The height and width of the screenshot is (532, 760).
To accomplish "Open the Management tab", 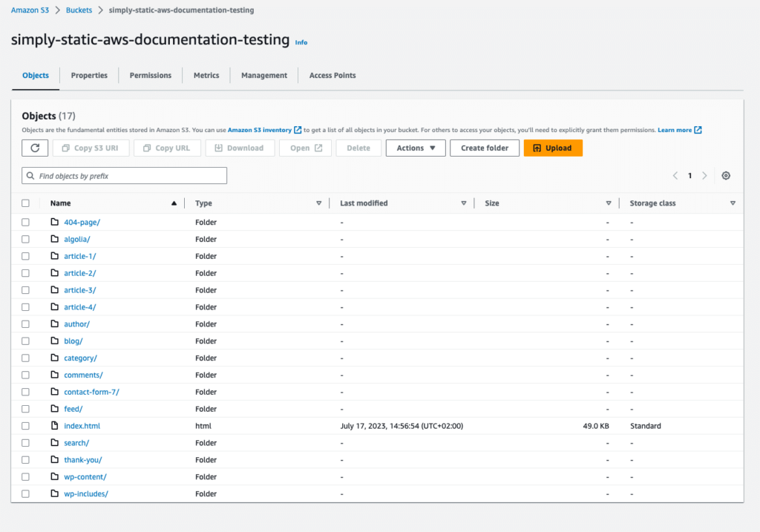I will [264, 75].
